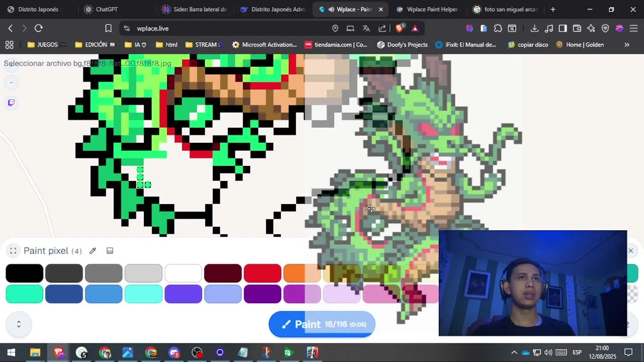Open the extensions puzzle icon
The image size is (644, 362).
pyautogui.click(x=498, y=29)
